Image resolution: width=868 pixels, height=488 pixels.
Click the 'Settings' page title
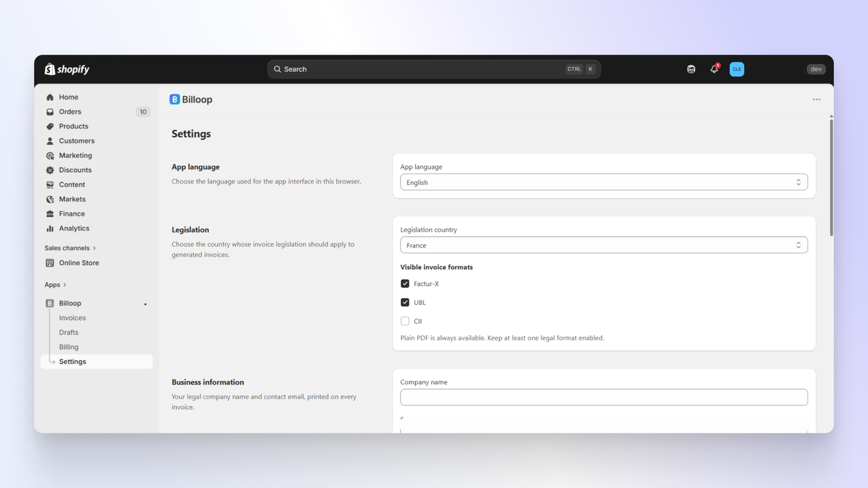click(191, 134)
